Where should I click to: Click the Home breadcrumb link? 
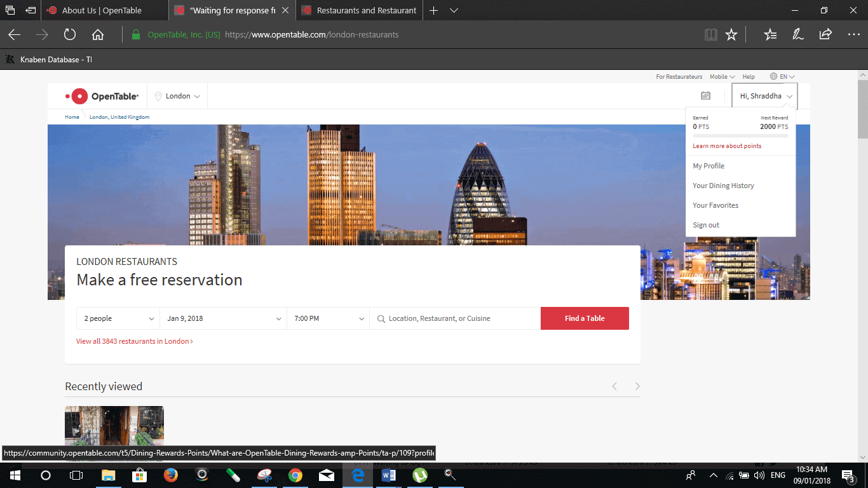(72, 117)
